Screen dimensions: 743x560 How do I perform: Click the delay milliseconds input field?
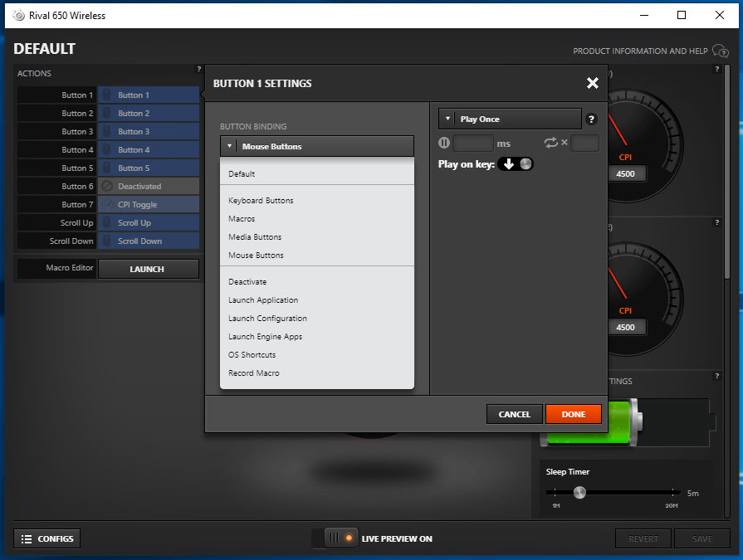473,143
